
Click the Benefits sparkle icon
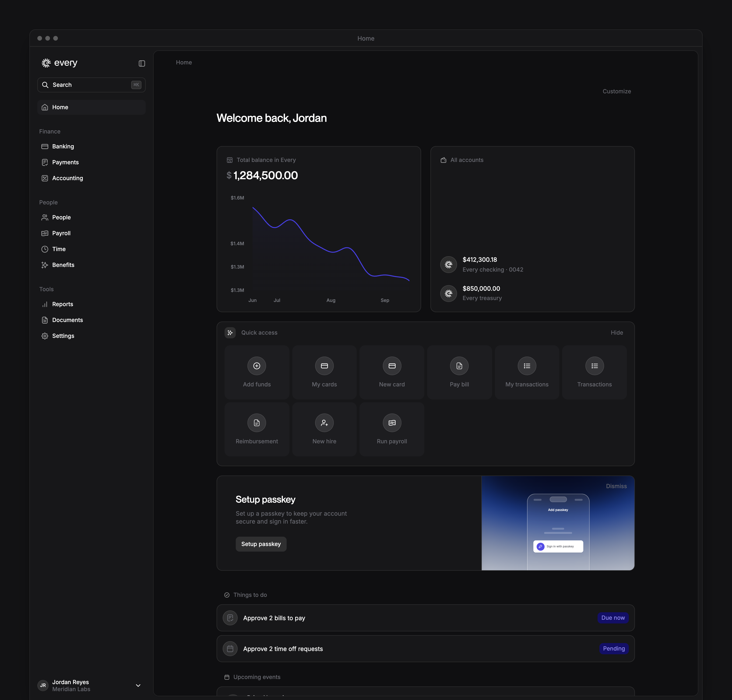(45, 265)
